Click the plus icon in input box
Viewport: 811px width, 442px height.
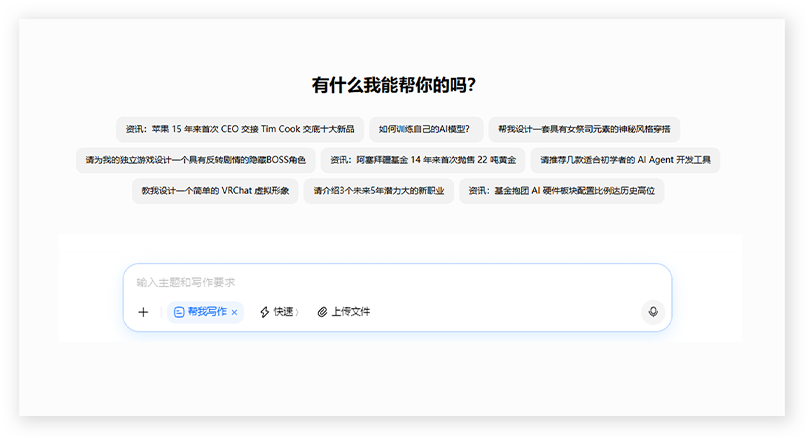click(143, 312)
